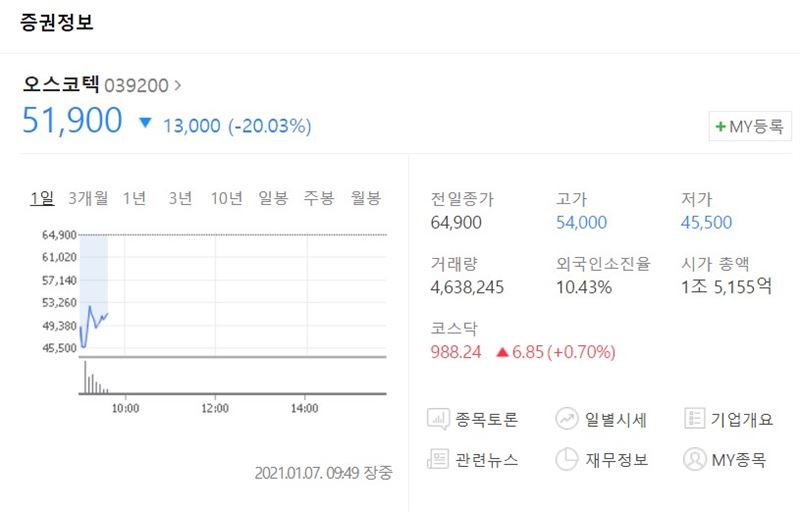Image resolution: width=800 pixels, height=512 pixels.
Task: Open the MY종목 profile icon
Action: coord(694,459)
